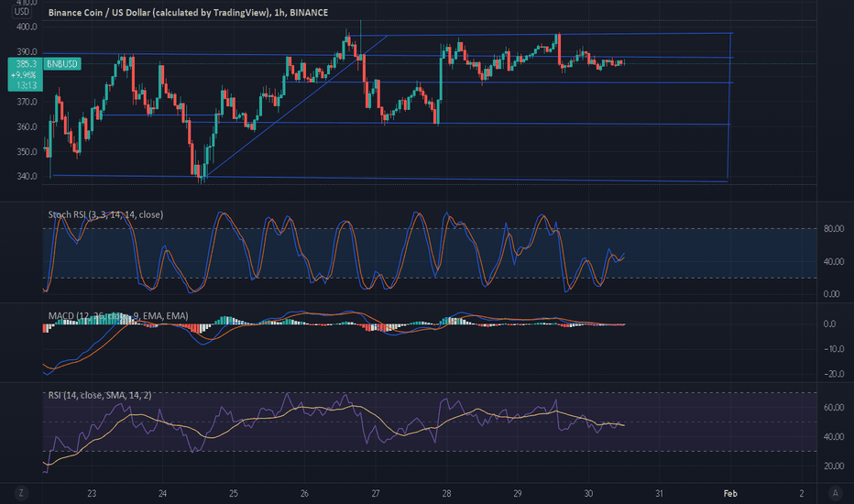
Task: Select the vertical blue line before Feb
Action: click(x=729, y=107)
